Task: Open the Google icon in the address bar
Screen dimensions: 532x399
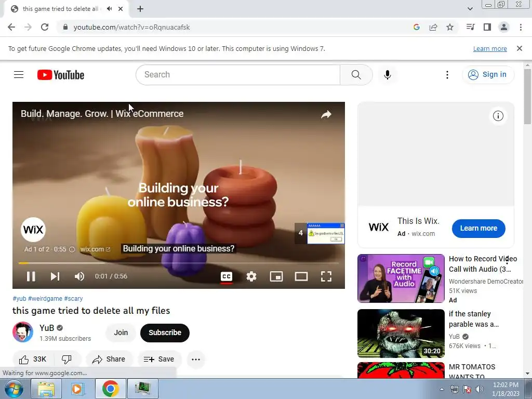Action: [x=417, y=27]
